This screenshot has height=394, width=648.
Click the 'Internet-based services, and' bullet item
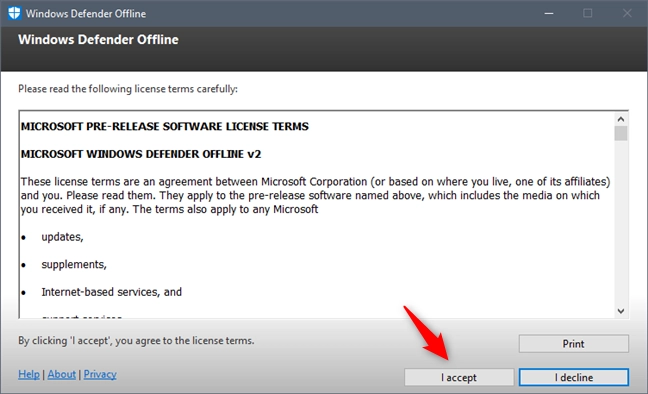pyautogui.click(x=112, y=292)
